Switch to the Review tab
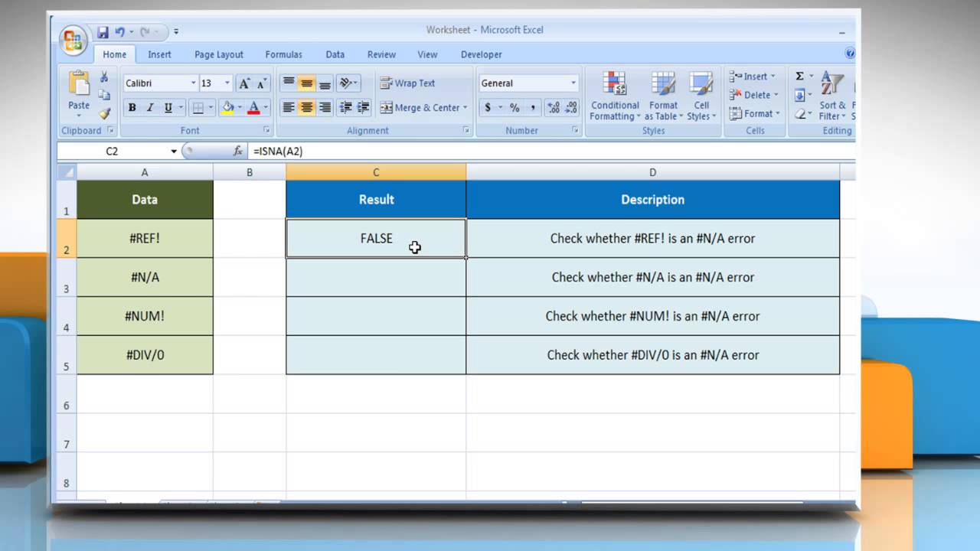 click(x=381, y=54)
